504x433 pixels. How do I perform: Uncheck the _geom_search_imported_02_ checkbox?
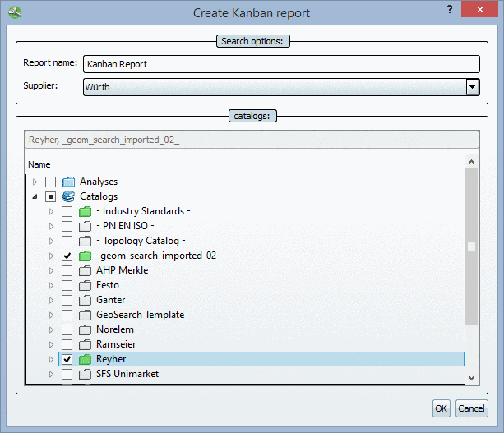click(x=67, y=256)
